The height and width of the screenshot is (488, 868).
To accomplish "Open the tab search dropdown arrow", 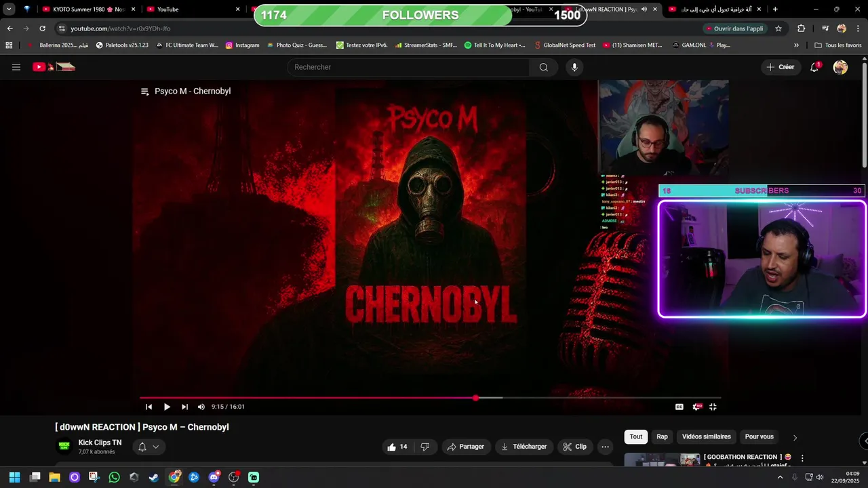I will pyautogui.click(x=9, y=9).
